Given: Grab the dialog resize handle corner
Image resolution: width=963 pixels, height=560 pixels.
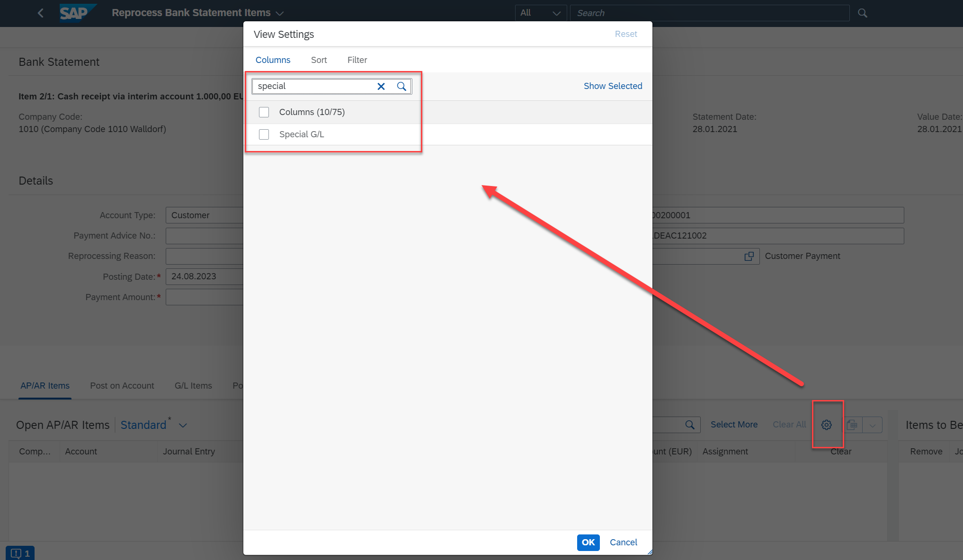Looking at the screenshot, I should pyautogui.click(x=650, y=552).
